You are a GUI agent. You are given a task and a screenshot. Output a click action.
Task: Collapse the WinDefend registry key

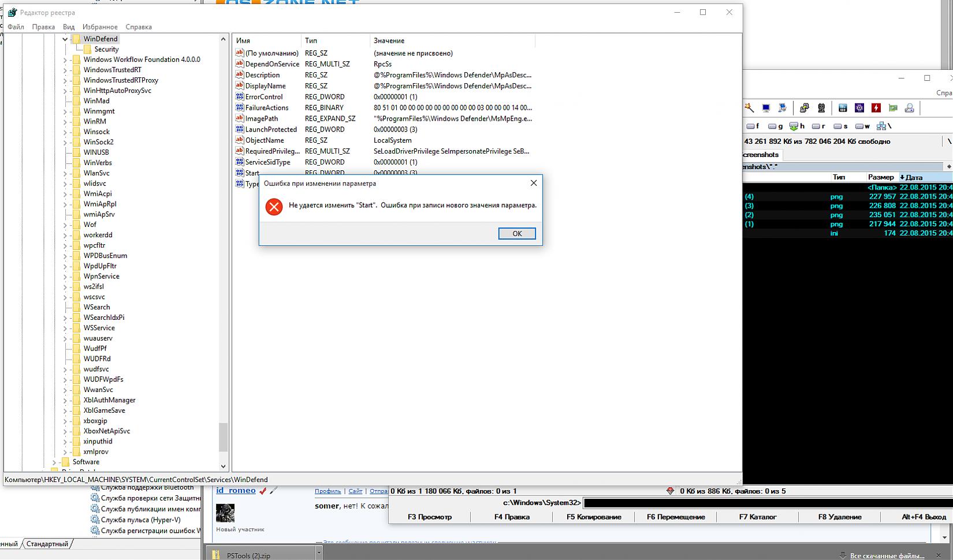pyautogui.click(x=65, y=39)
